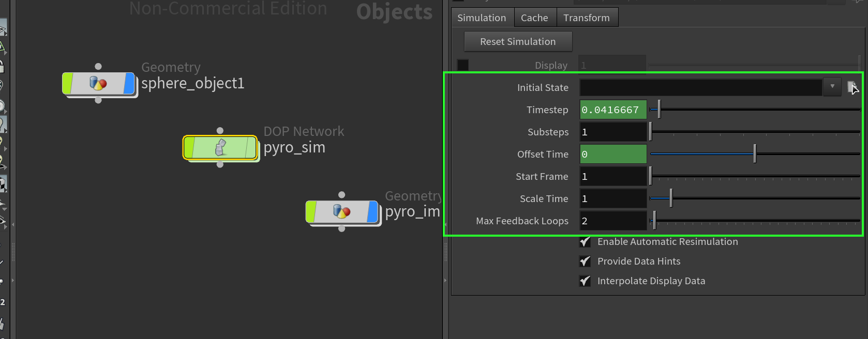Screen dimensions: 868x339
Task: Click output connector below sphere_object1 node
Action: click(98, 100)
